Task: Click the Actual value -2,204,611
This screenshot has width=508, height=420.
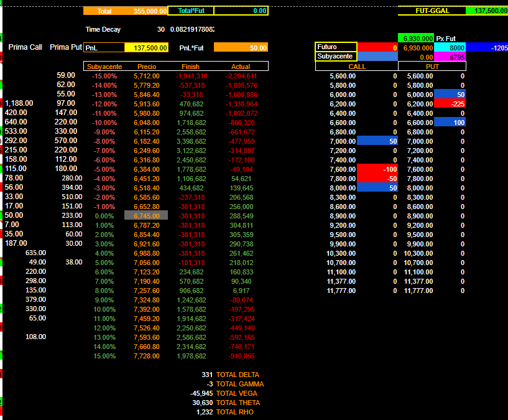Action: point(241,76)
